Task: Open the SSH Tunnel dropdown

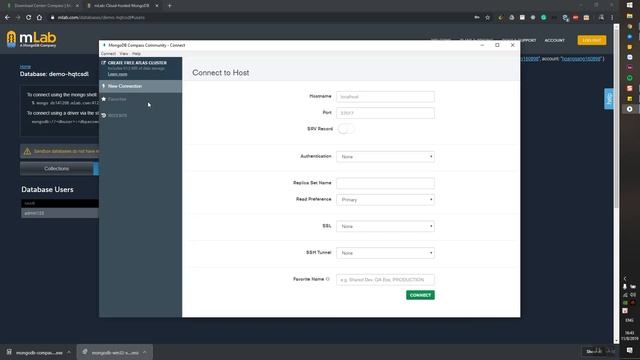Action: 385,253
